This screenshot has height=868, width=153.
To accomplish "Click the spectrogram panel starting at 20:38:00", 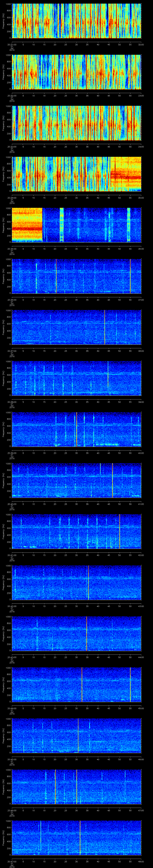I will 77,378.
